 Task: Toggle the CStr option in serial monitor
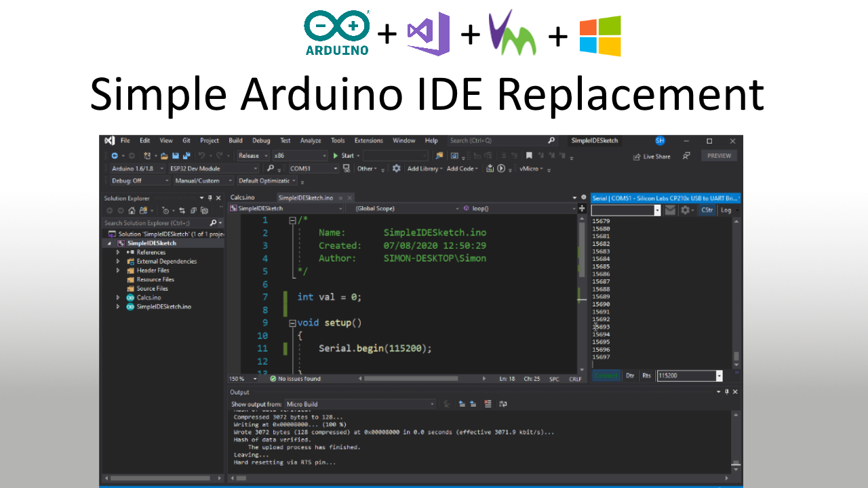(x=707, y=210)
